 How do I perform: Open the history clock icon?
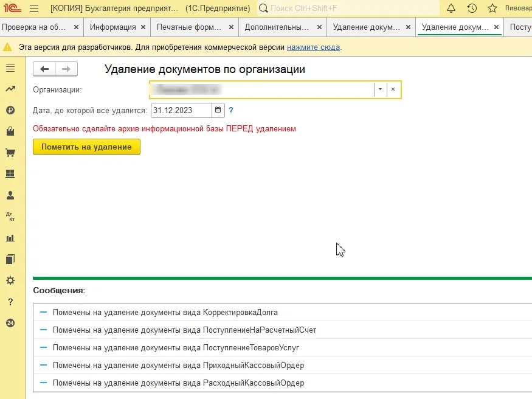(472, 8)
